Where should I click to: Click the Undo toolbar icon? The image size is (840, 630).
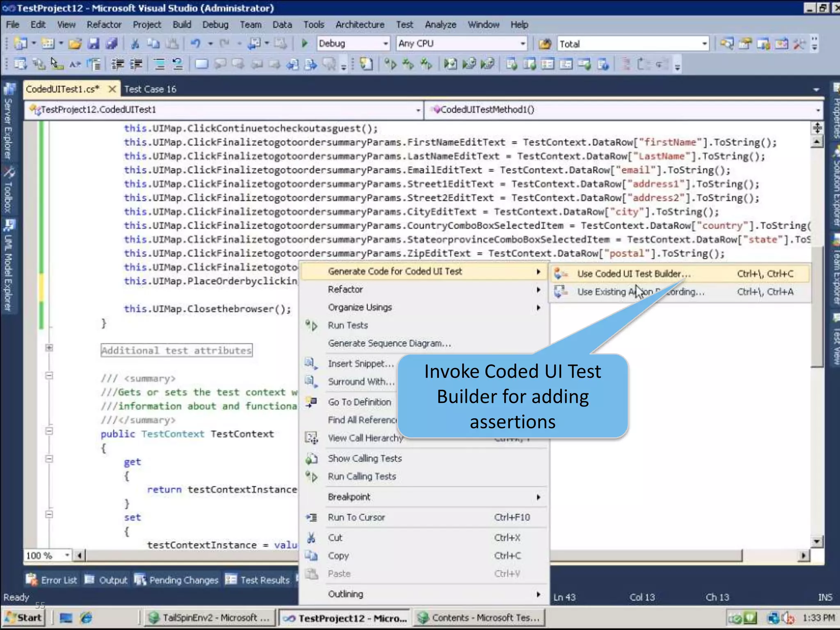click(x=196, y=43)
